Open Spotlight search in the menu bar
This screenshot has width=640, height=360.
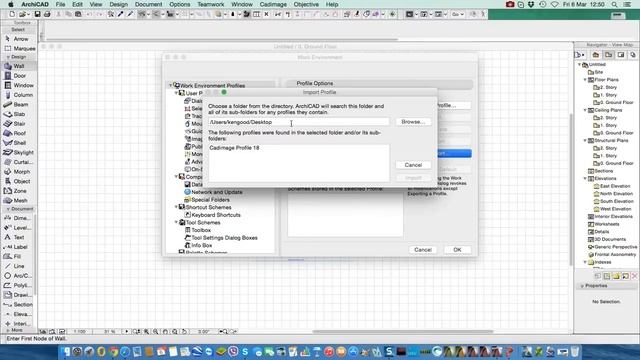(614, 4)
